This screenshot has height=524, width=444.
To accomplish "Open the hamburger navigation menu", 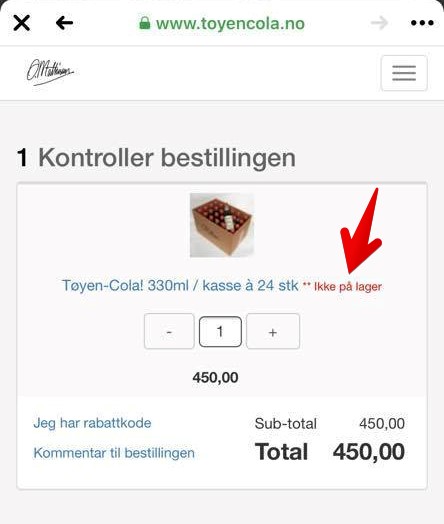I will click(404, 73).
